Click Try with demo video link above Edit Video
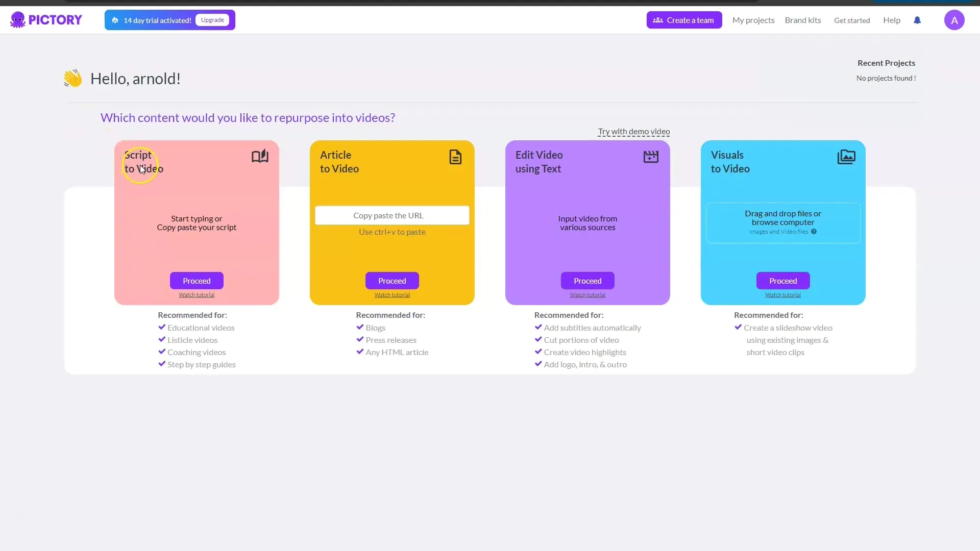980x551 pixels. click(633, 131)
